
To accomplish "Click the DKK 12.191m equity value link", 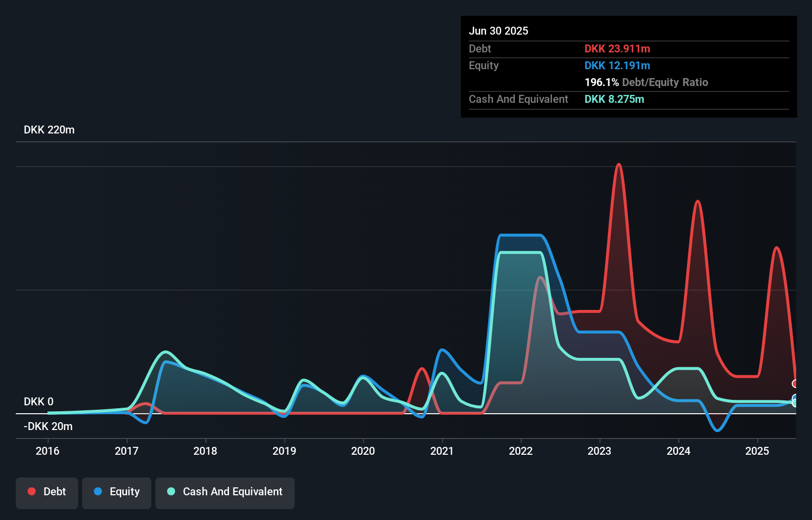I will pos(617,65).
